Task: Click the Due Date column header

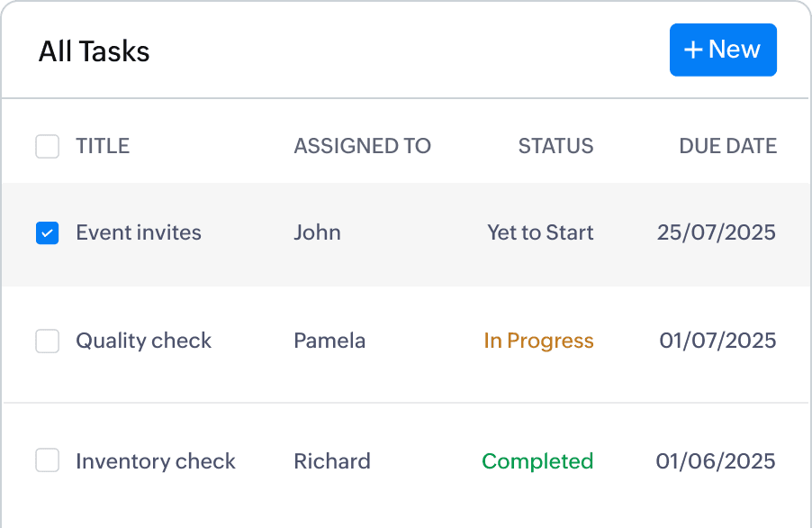Action: [x=727, y=146]
